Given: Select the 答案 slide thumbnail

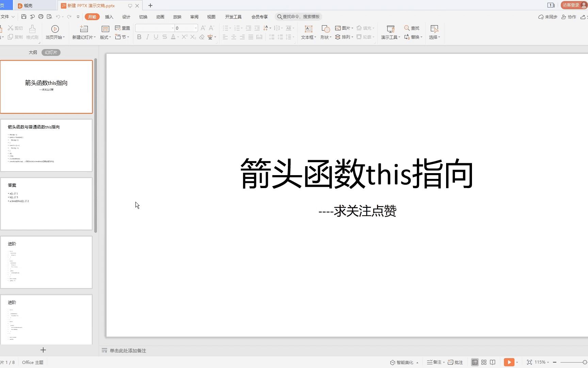Looking at the screenshot, I should (46, 204).
